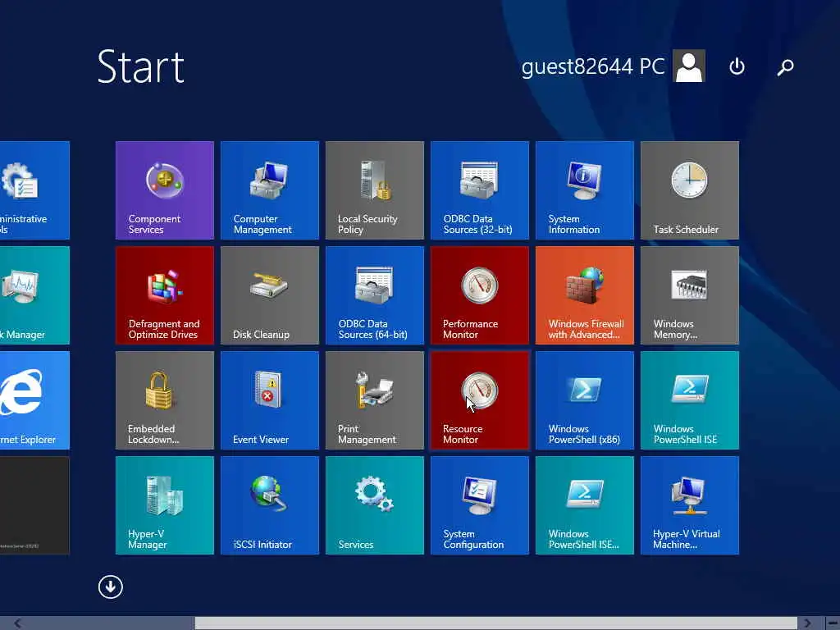Launch Computer Management
840x630 pixels.
click(269, 190)
